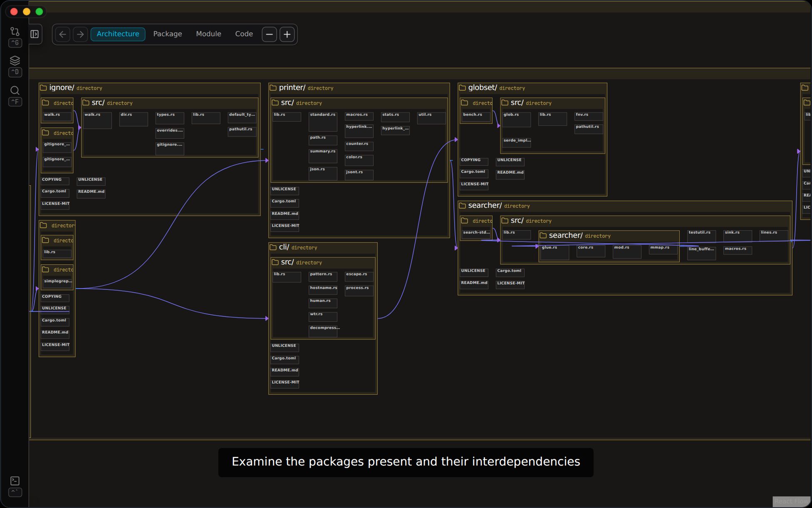Select lines.rs file node
812x508 pixels.
(x=774, y=235)
